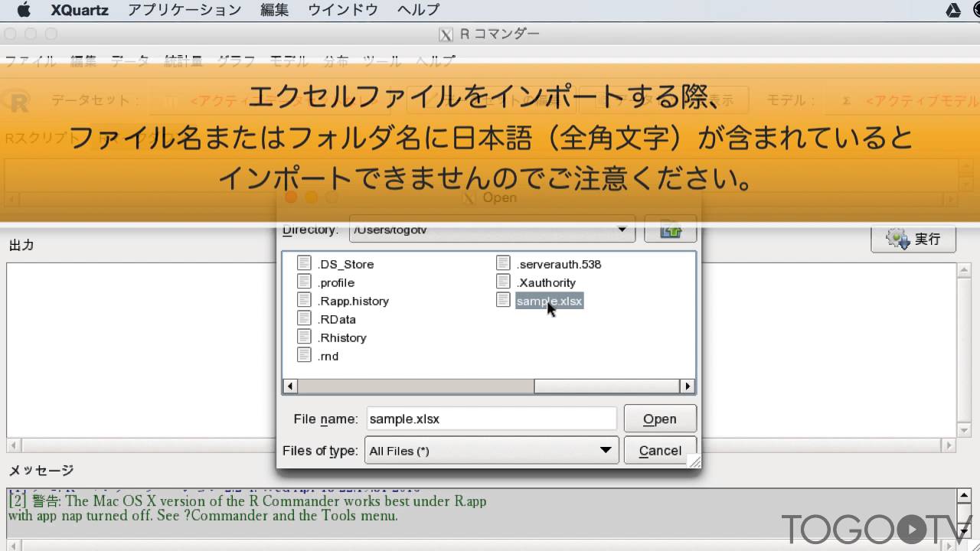Click the Cancel button in dialog
The width and height of the screenshot is (980, 551).
click(660, 451)
